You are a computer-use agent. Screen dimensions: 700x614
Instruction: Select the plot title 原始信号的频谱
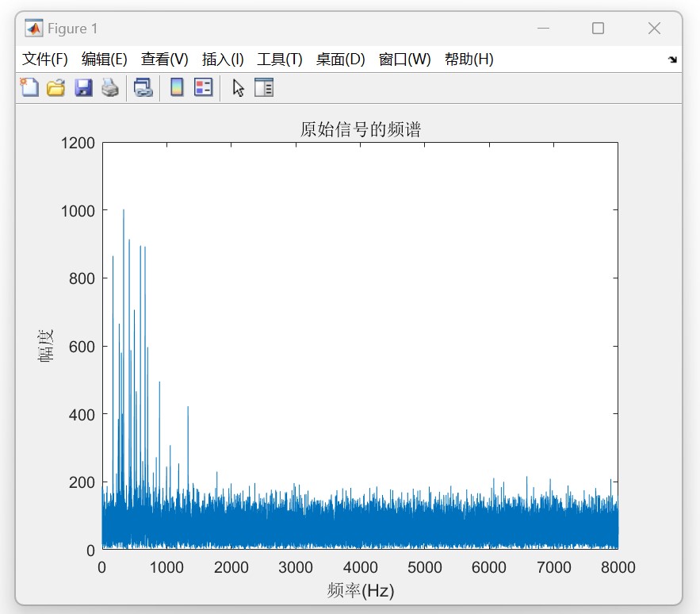[x=361, y=129]
